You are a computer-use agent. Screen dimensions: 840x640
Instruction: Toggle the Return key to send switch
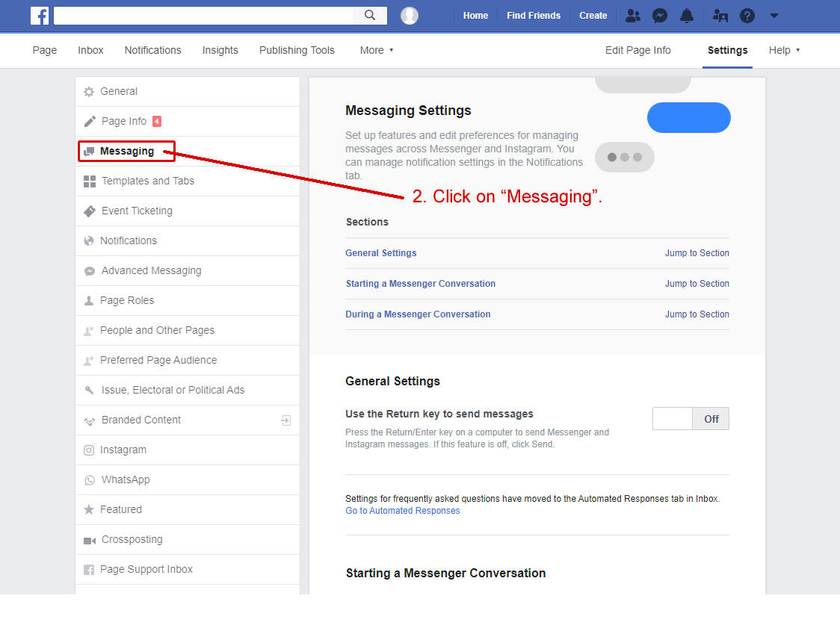click(x=691, y=418)
